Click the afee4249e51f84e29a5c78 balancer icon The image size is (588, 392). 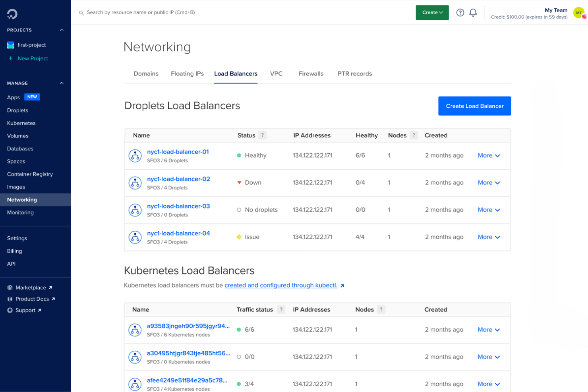pos(135,384)
